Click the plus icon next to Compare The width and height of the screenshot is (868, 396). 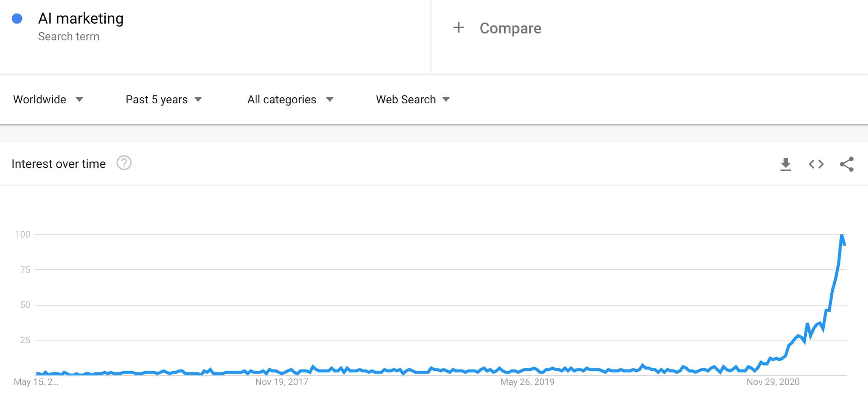click(459, 28)
